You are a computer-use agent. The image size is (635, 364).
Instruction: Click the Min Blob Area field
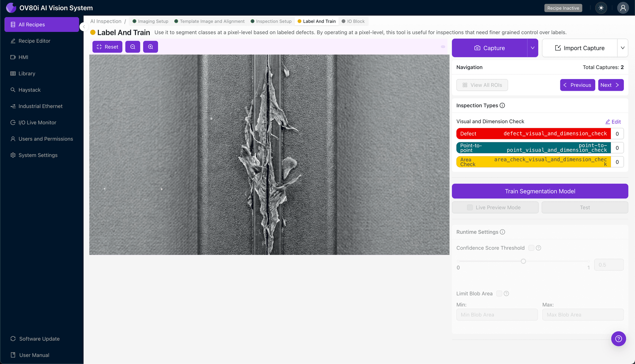[497, 315]
